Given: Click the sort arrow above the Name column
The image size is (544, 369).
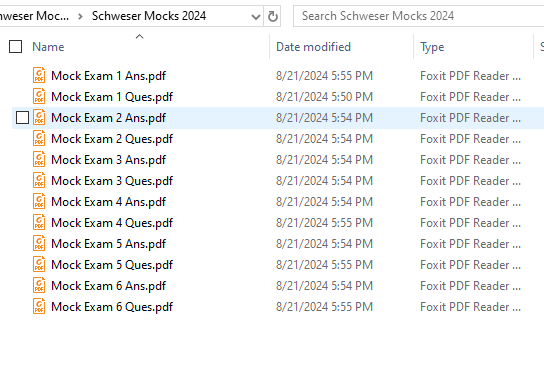Looking at the screenshot, I should 139,36.
